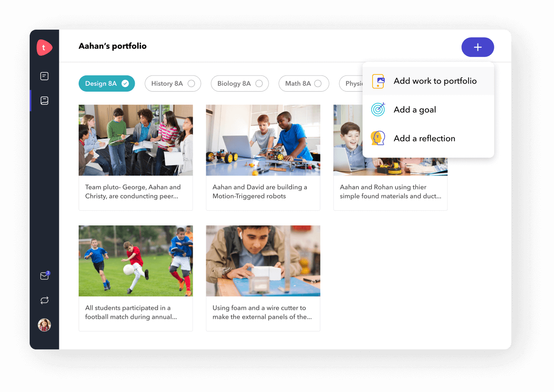Click the head icon beside Add a reflection

pos(378,138)
